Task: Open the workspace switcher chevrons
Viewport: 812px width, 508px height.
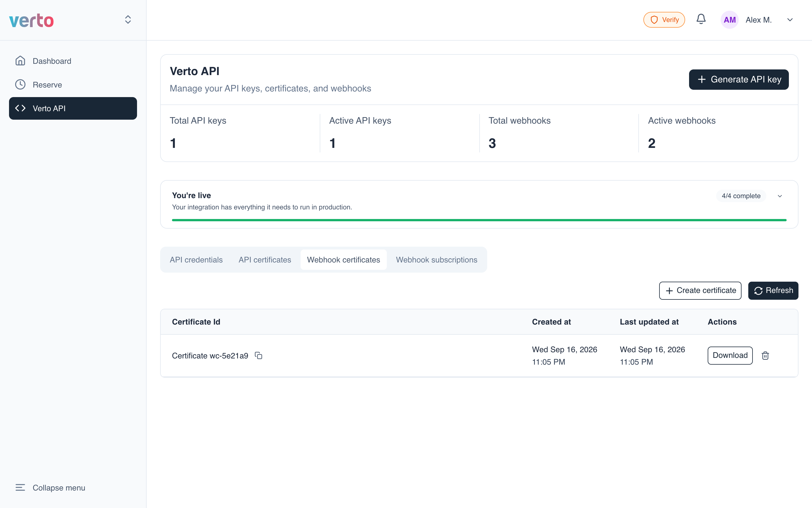Action: (128, 19)
